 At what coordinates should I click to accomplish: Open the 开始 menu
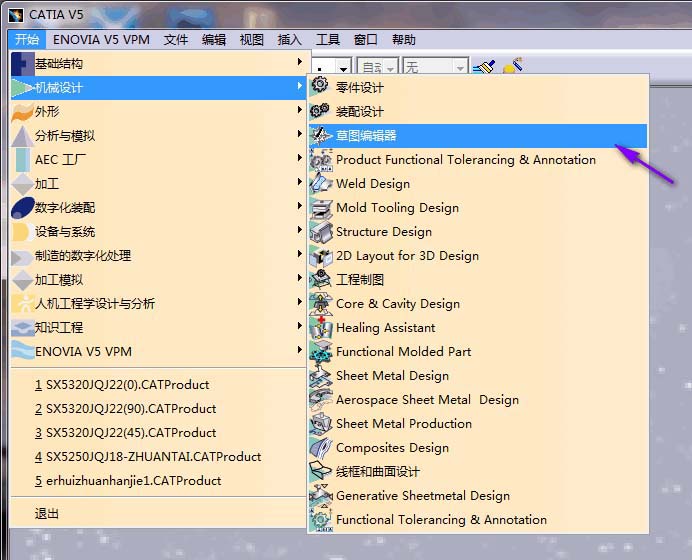tap(27, 40)
